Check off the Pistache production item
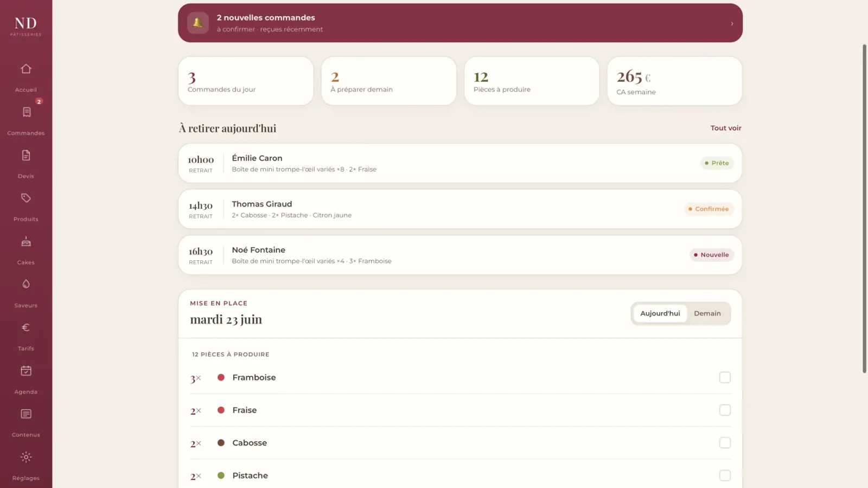Screen dimensions: 868x488 pyautogui.click(x=725, y=476)
